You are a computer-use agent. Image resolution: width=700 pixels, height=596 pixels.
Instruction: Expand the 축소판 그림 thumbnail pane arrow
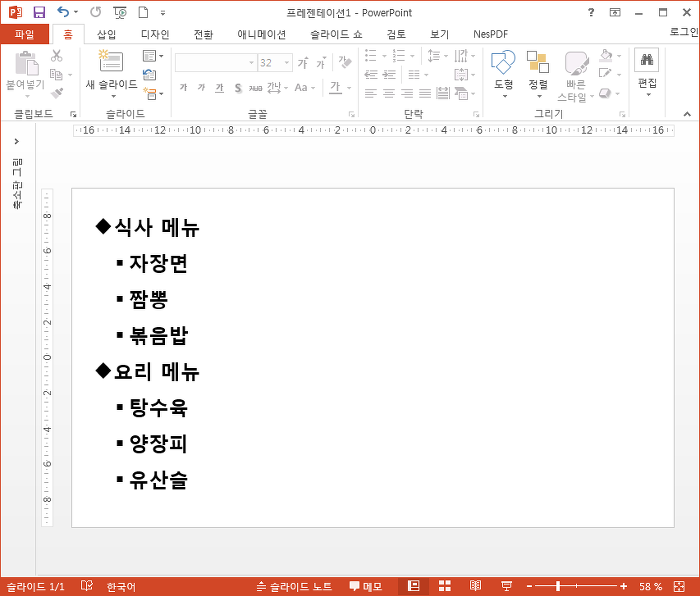(17, 142)
